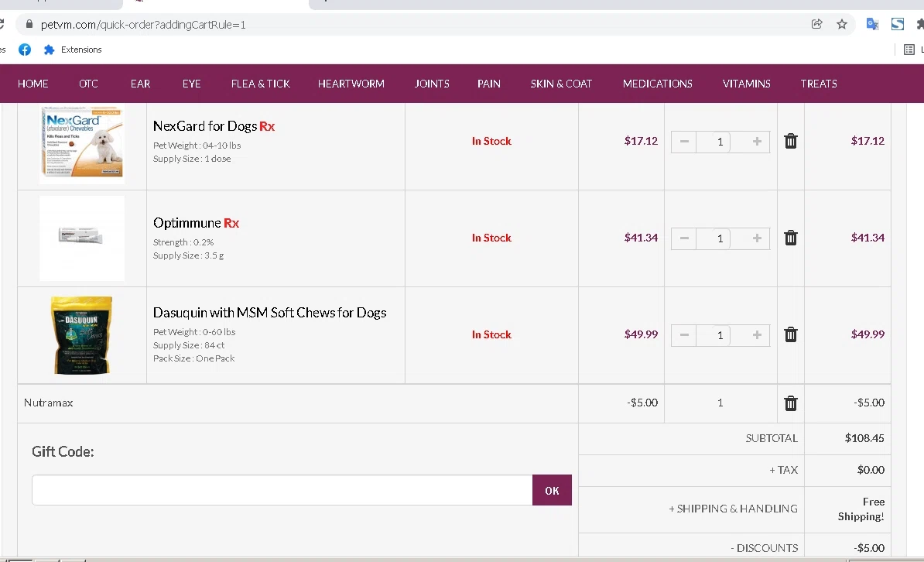Decrease Dasuquin quantity with minus

(x=684, y=335)
